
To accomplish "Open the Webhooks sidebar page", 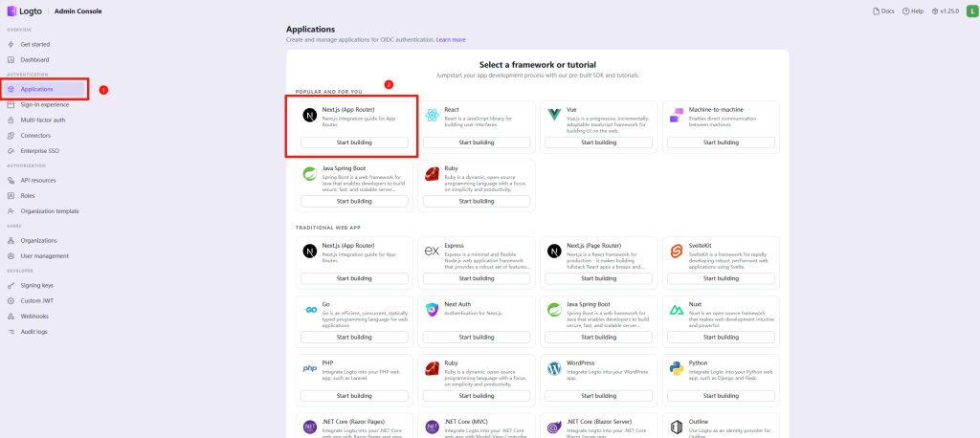I will pyautogui.click(x=34, y=316).
